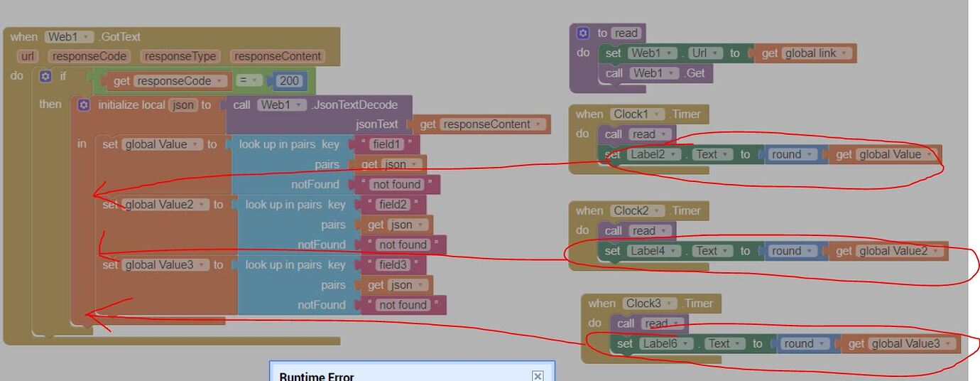The height and width of the screenshot is (381, 980).
Task: Edit the 200 number value
Action: pyautogui.click(x=290, y=81)
